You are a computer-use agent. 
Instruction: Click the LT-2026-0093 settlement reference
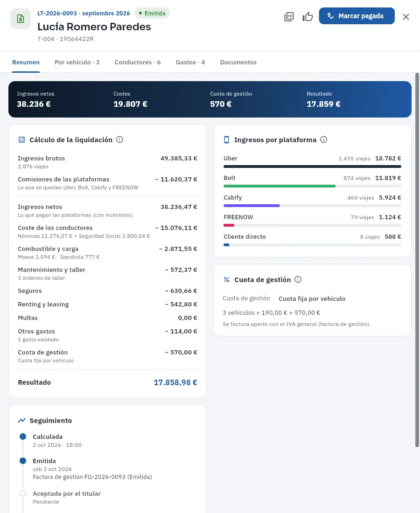[57, 14]
